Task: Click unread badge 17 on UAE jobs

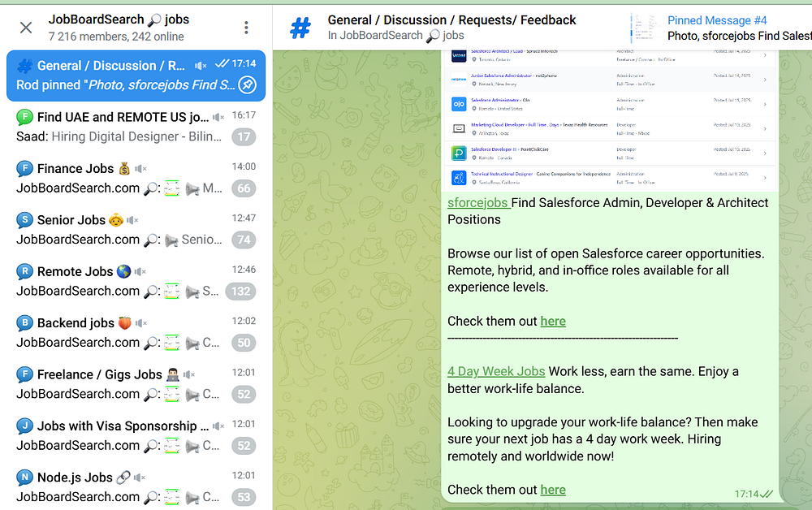Action: (x=244, y=137)
